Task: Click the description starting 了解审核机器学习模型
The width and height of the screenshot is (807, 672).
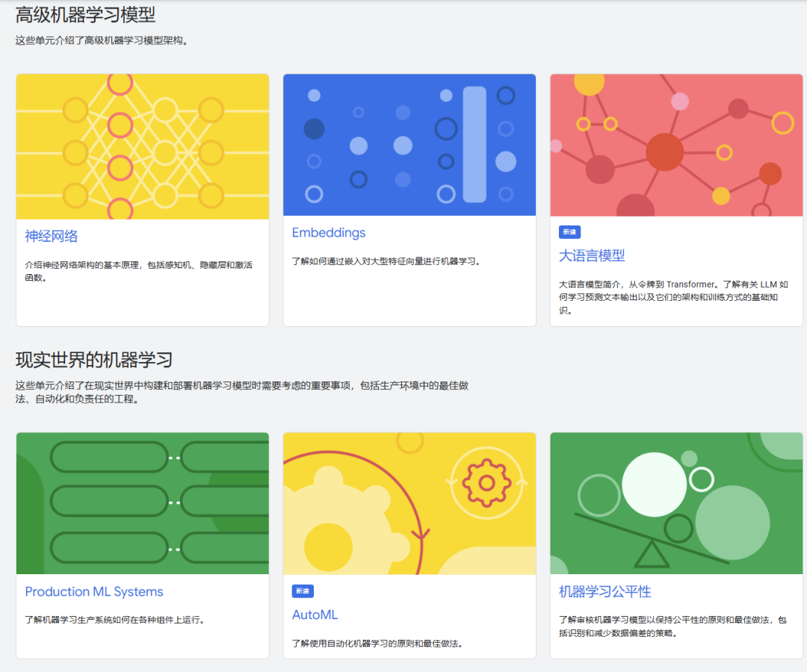Action: click(x=672, y=626)
